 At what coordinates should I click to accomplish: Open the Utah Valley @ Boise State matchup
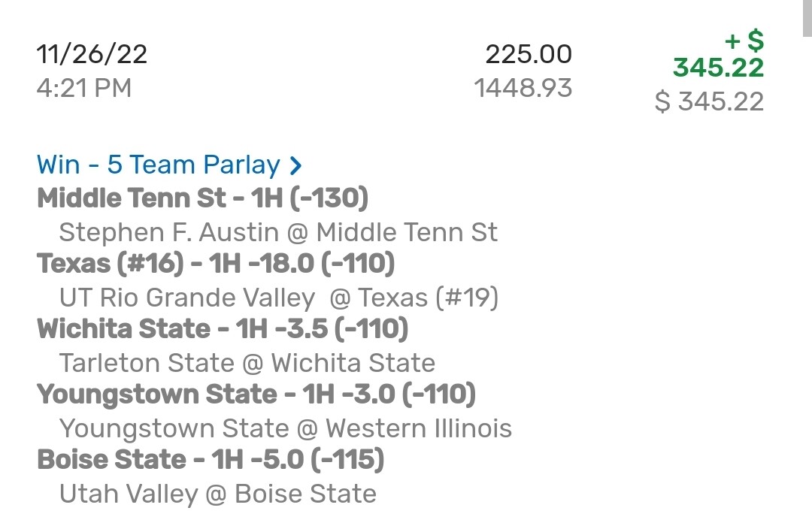click(x=218, y=494)
